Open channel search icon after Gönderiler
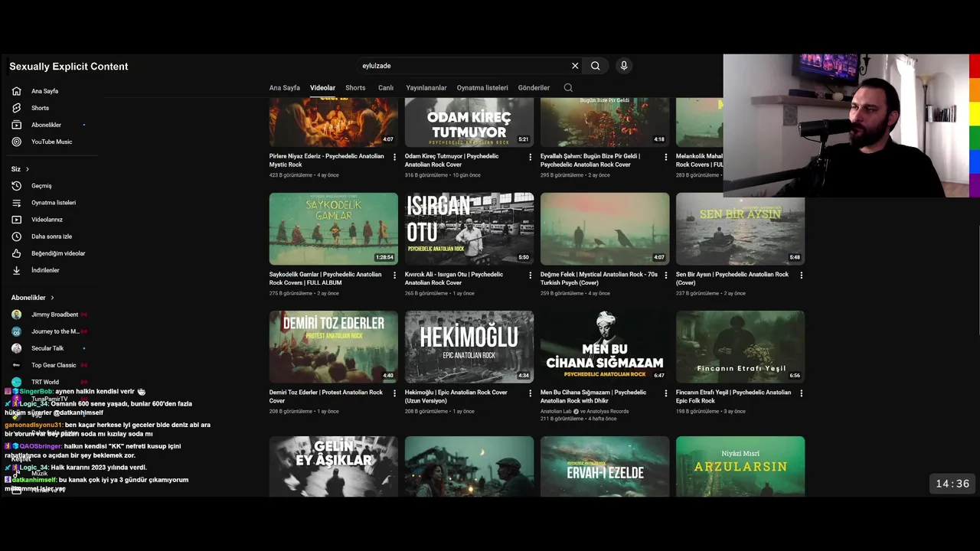 click(568, 88)
